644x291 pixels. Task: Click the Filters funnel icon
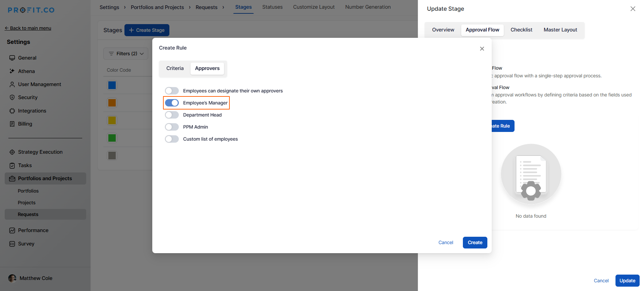[x=111, y=54]
